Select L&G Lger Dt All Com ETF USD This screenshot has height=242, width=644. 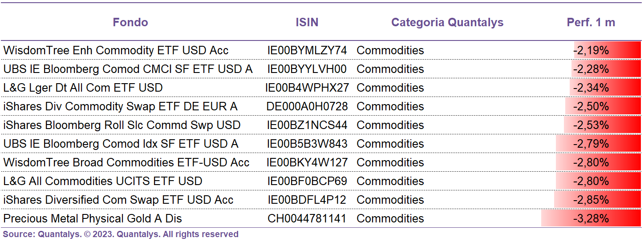tap(83, 88)
